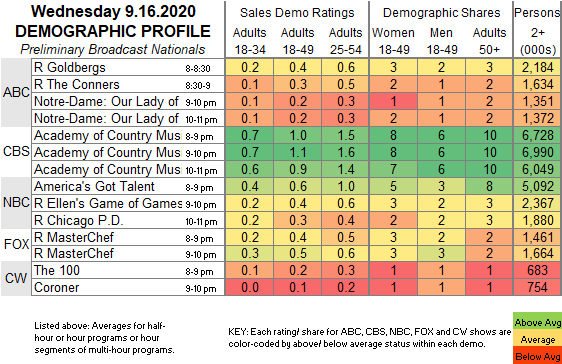Select the FOX network label

(x=16, y=244)
